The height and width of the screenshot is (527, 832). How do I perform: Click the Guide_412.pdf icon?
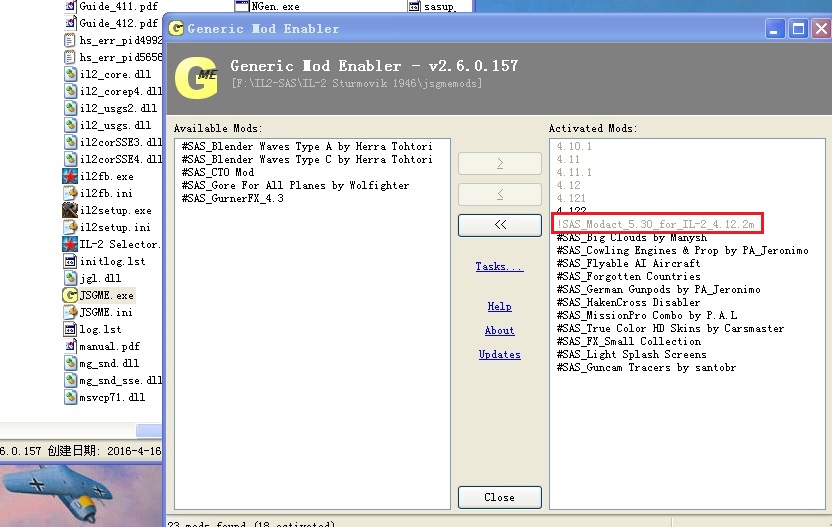[x=71, y=23]
